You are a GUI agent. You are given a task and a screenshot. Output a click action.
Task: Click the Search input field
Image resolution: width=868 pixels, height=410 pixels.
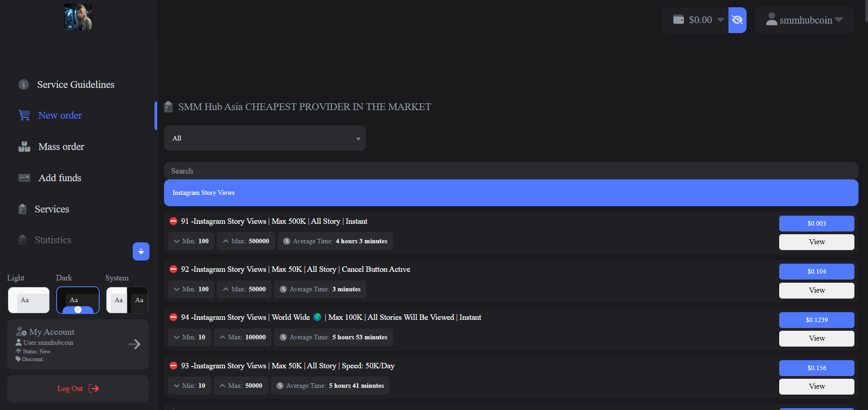511,171
